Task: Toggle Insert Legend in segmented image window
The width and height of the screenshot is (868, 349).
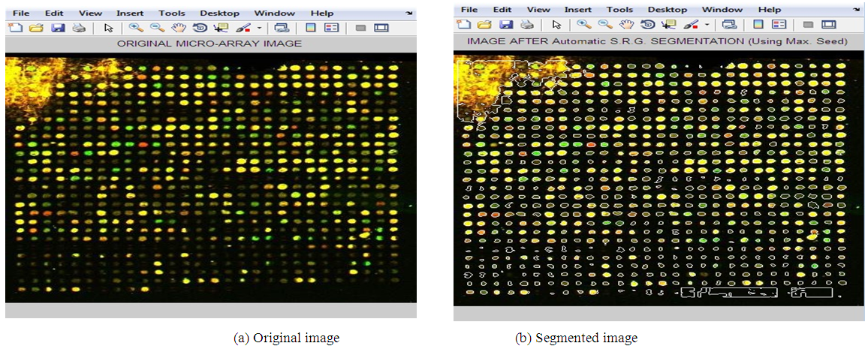Action: pos(780,24)
